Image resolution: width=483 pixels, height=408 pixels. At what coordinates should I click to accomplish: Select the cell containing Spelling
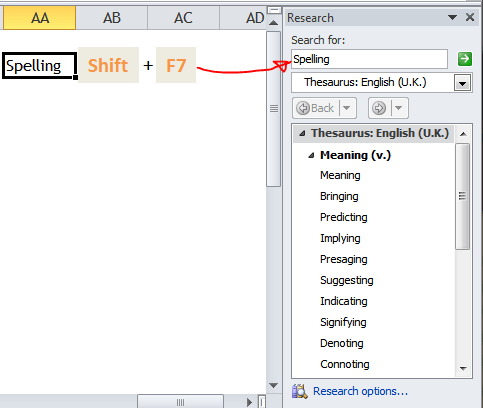(40, 66)
